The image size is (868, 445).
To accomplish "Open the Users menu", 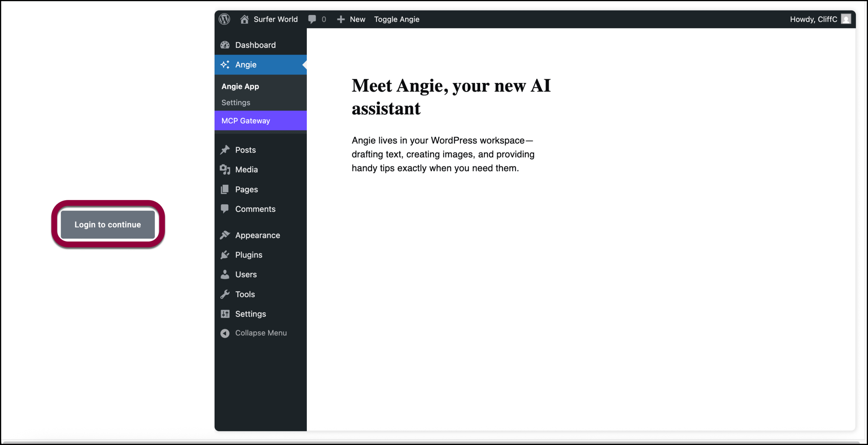I will pos(246,275).
